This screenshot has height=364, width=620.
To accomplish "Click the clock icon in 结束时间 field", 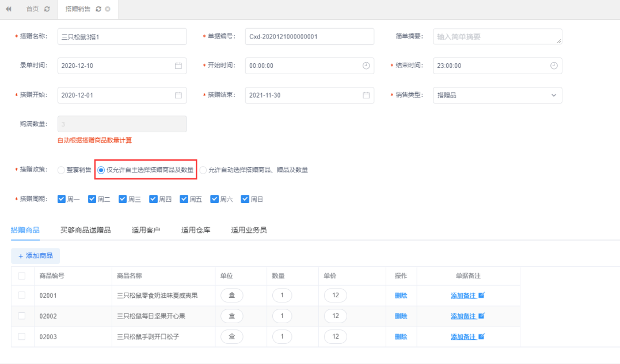I will pyautogui.click(x=554, y=66).
